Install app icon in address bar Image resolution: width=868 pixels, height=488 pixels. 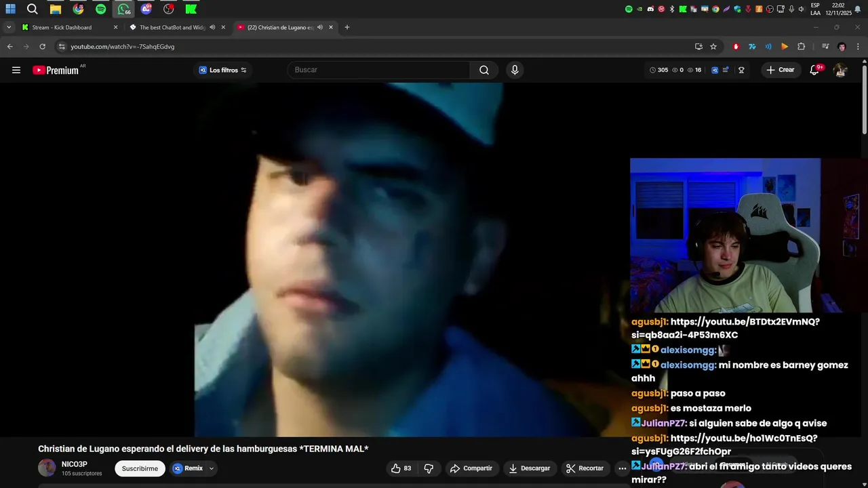point(698,46)
